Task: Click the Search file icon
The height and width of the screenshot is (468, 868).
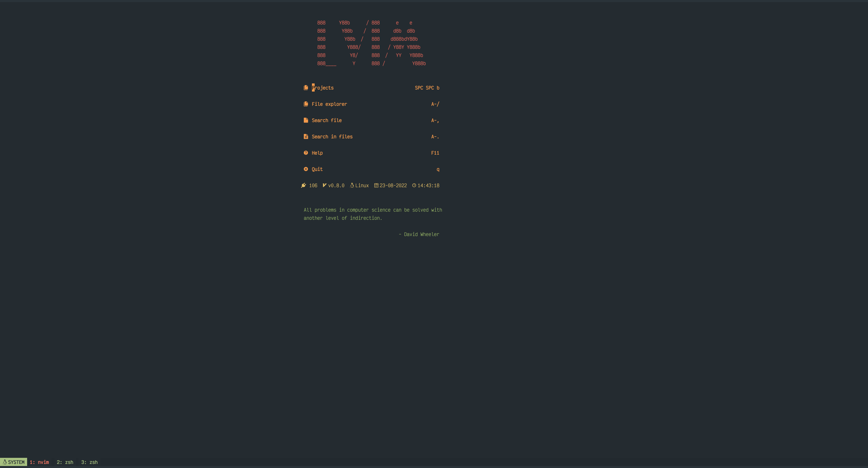Action: [x=305, y=120]
